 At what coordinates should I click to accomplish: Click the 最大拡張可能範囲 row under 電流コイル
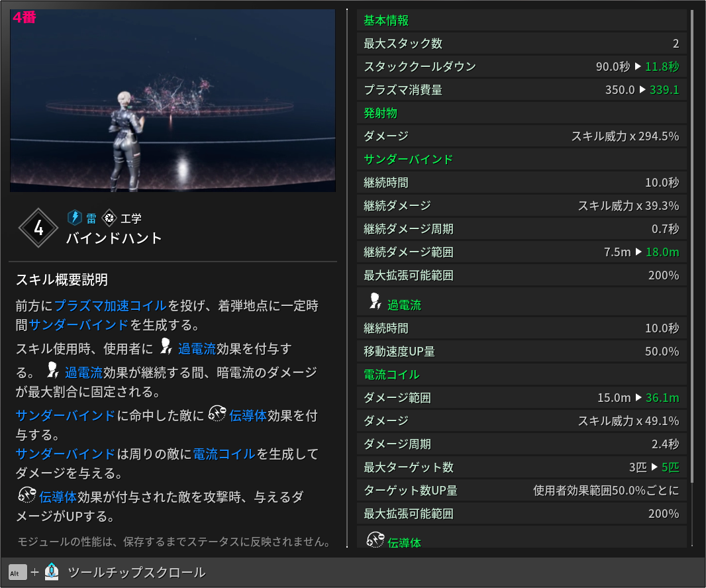click(522, 514)
